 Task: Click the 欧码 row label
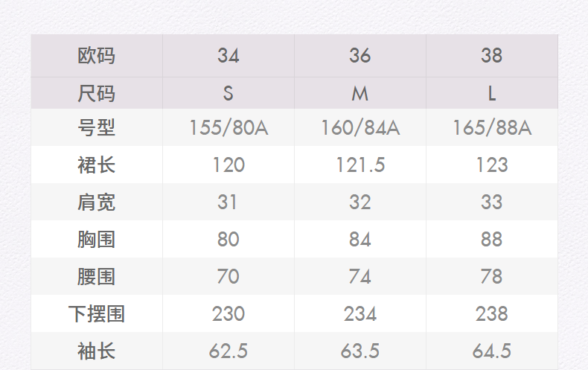pos(96,56)
